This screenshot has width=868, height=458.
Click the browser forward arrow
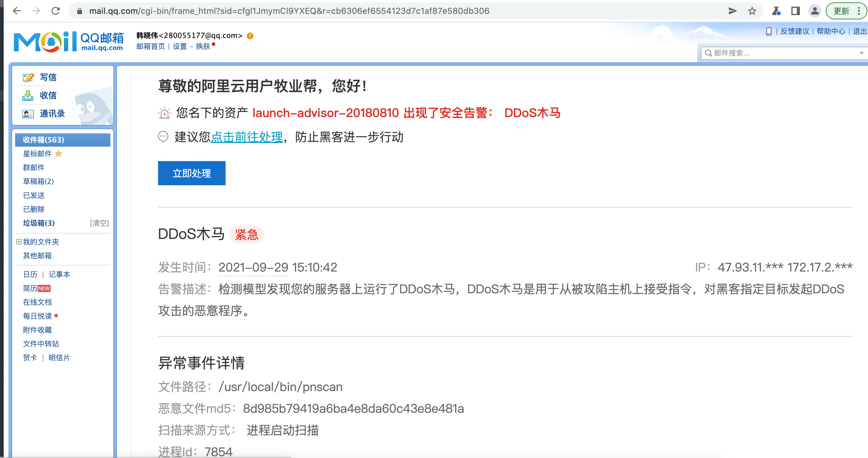(x=36, y=11)
